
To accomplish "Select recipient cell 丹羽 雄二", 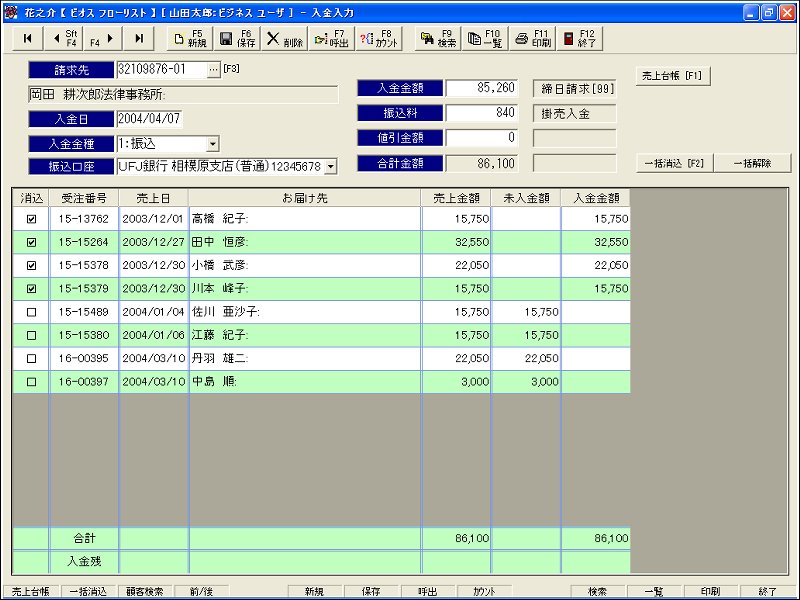I will click(305, 359).
